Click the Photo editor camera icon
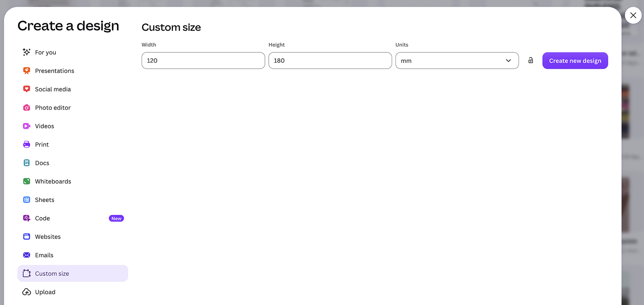The width and height of the screenshot is (644, 305). tap(27, 108)
